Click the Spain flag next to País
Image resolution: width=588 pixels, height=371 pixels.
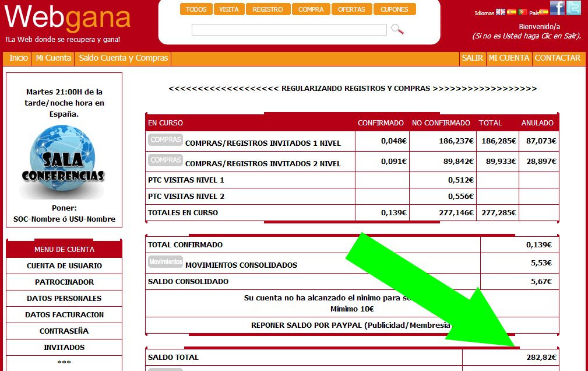pyautogui.click(x=544, y=12)
